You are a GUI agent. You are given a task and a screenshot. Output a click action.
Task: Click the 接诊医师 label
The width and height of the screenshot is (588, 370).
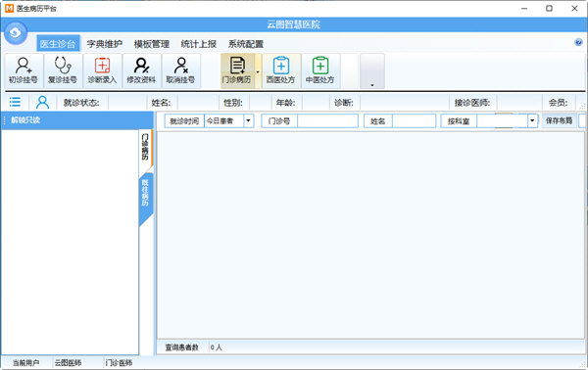coord(472,102)
